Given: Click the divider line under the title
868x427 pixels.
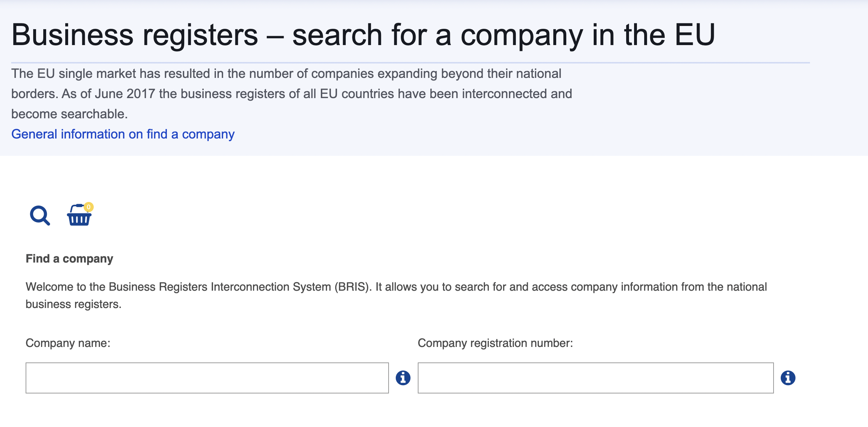Looking at the screenshot, I should coord(410,63).
